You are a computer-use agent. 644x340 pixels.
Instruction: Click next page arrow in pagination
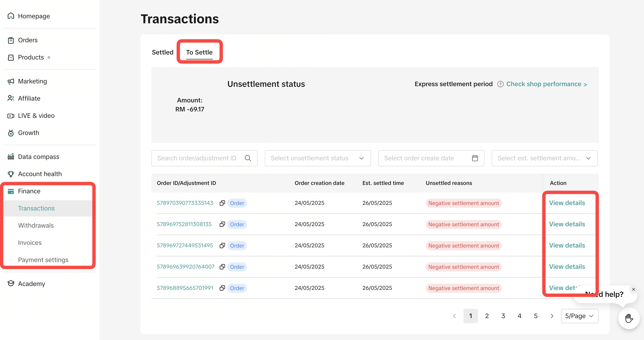(552, 316)
